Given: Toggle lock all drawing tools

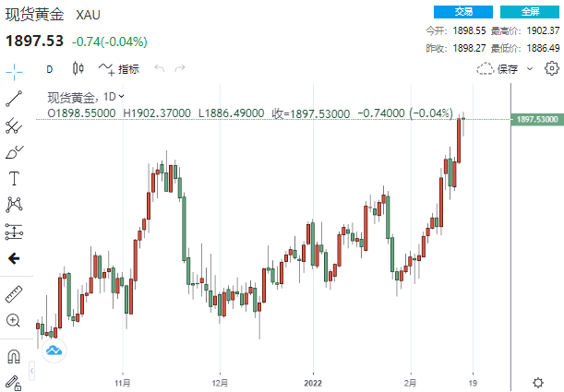Looking at the screenshot, I should coord(14,381).
